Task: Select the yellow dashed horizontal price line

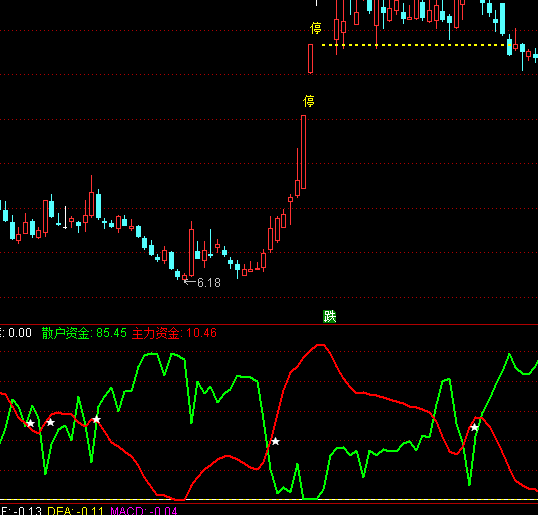Action: point(416,45)
